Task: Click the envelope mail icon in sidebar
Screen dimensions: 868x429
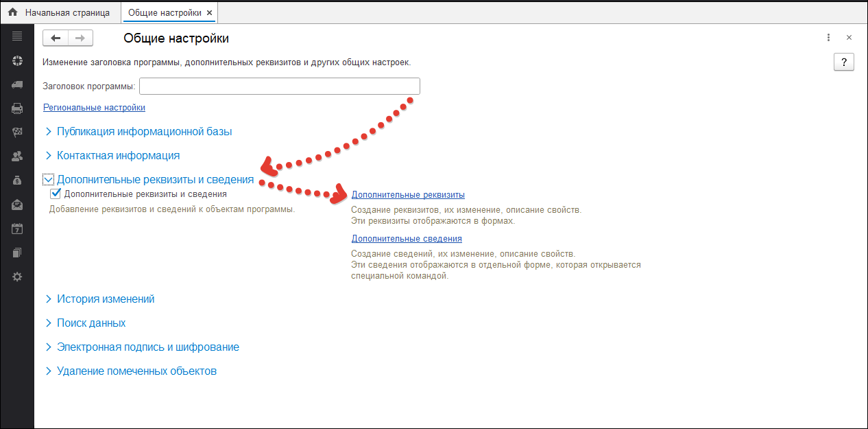Action: click(x=17, y=205)
